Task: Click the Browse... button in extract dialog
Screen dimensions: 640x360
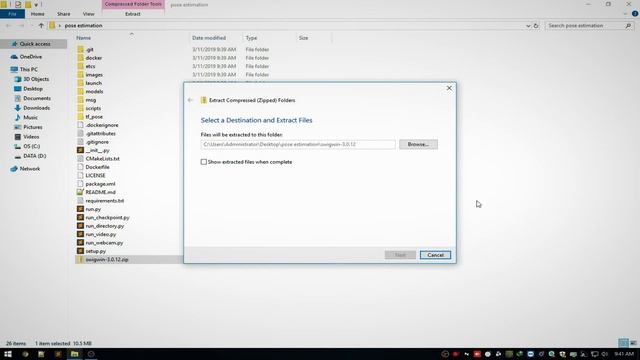Action: click(x=418, y=144)
